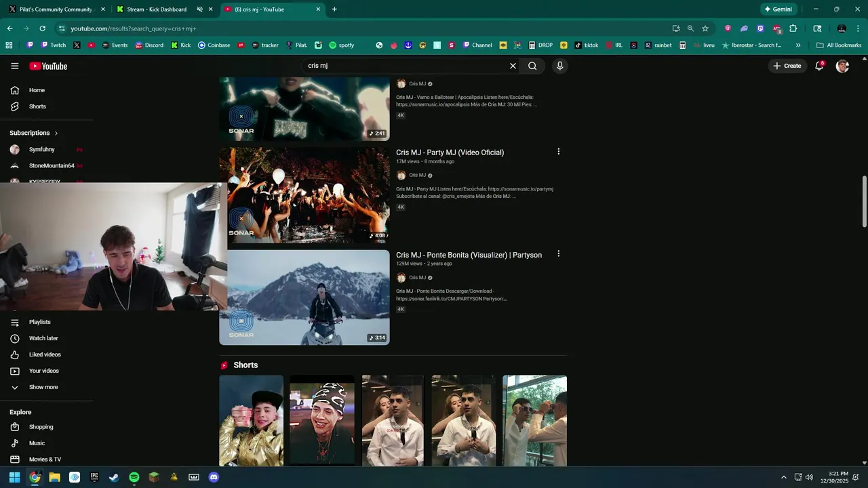Viewport: 868px width, 488px height.
Task: Click the magnifier search button
Action: coord(532,66)
